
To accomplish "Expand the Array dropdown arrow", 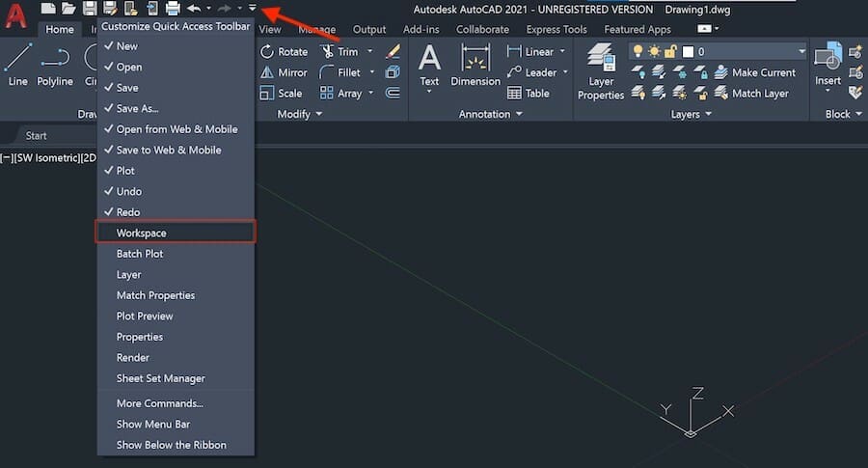I will (x=371, y=93).
